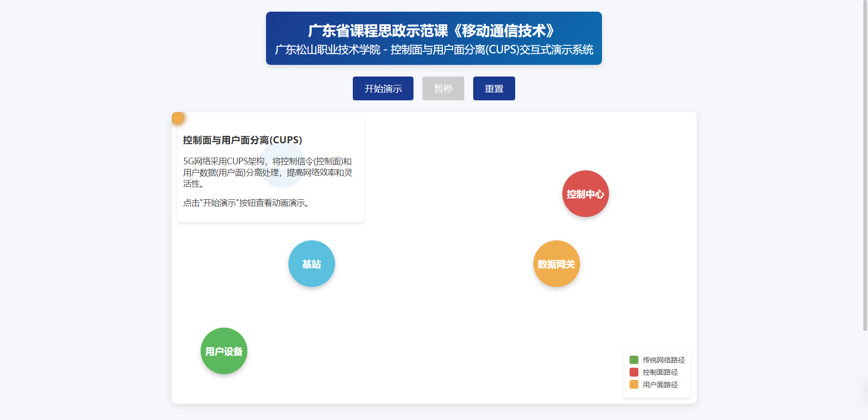Screen dimensions: 868x420
Task: Click the 5G网络采用CUPS架构 description paragraph
Action: click(x=267, y=173)
